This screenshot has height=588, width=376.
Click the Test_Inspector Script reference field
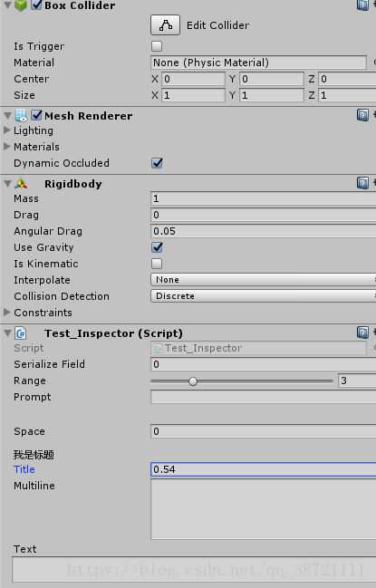coord(258,348)
